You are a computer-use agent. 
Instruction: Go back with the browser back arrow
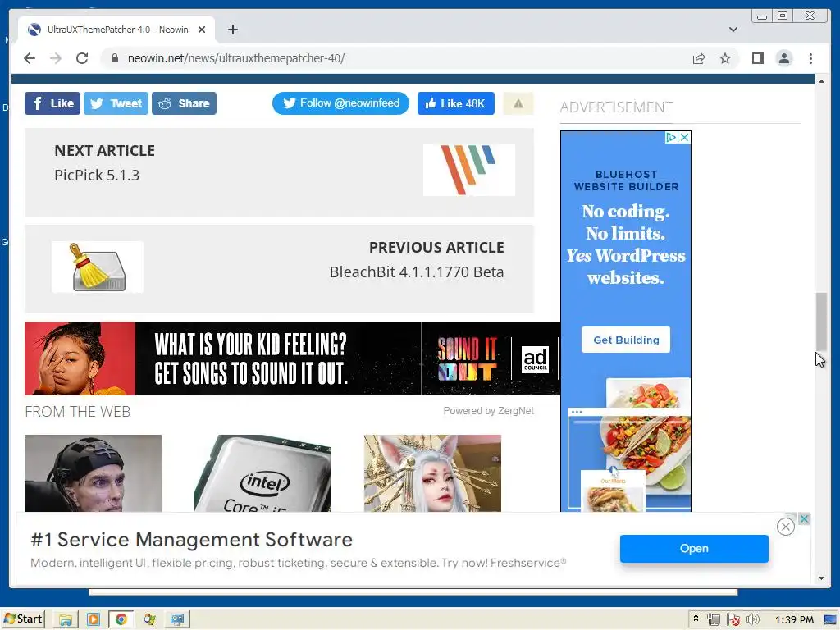[x=30, y=58]
